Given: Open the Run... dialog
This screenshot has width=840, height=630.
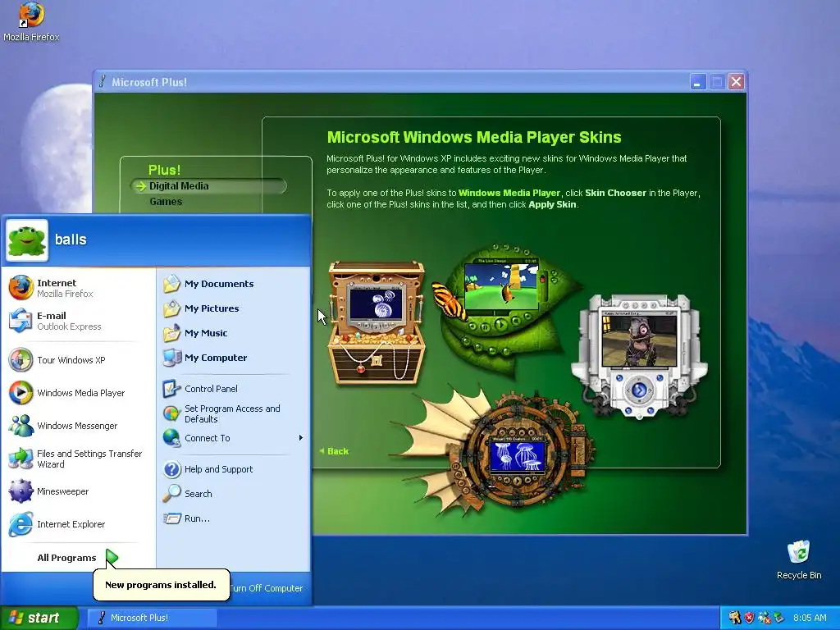Looking at the screenshot, I should [233, 518].
